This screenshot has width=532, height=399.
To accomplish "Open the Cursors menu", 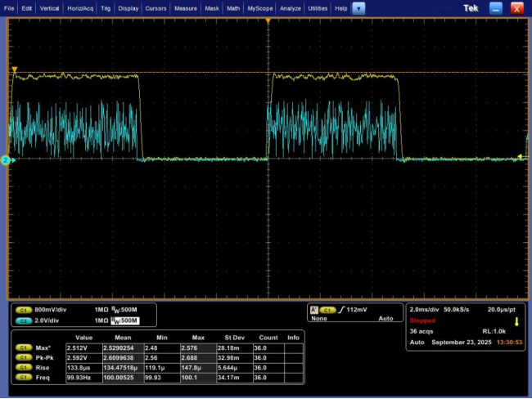I will click(x=156, y=8).
